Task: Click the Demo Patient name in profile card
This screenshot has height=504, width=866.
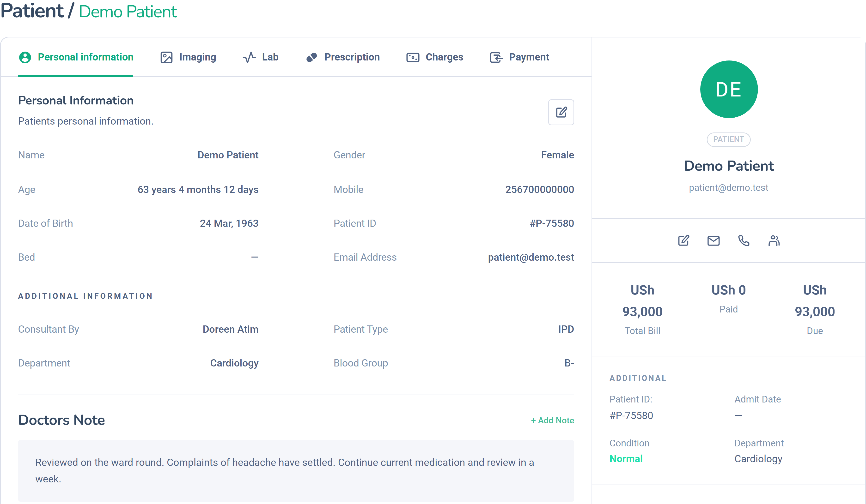Action: [729, 166]
